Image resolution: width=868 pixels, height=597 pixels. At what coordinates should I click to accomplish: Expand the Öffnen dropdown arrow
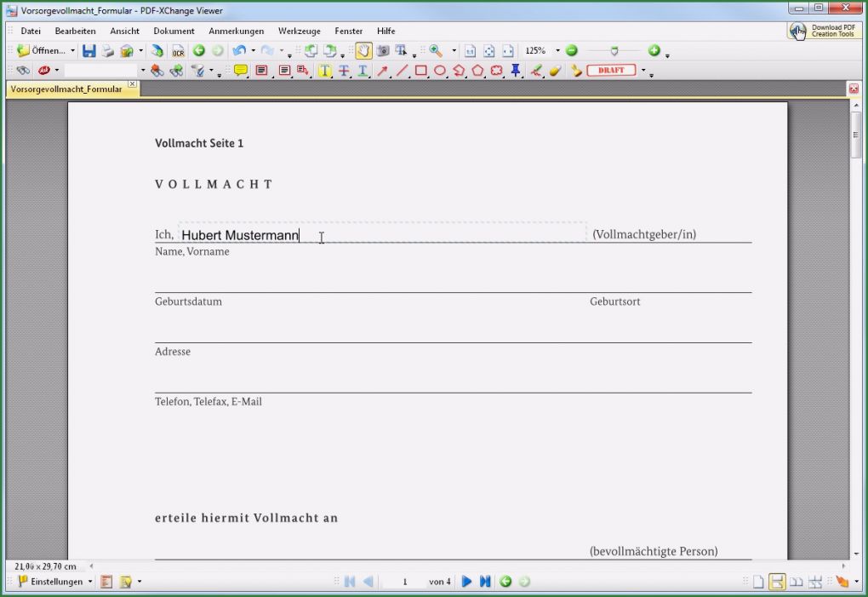pyautogui.click(x=72, y=51)
